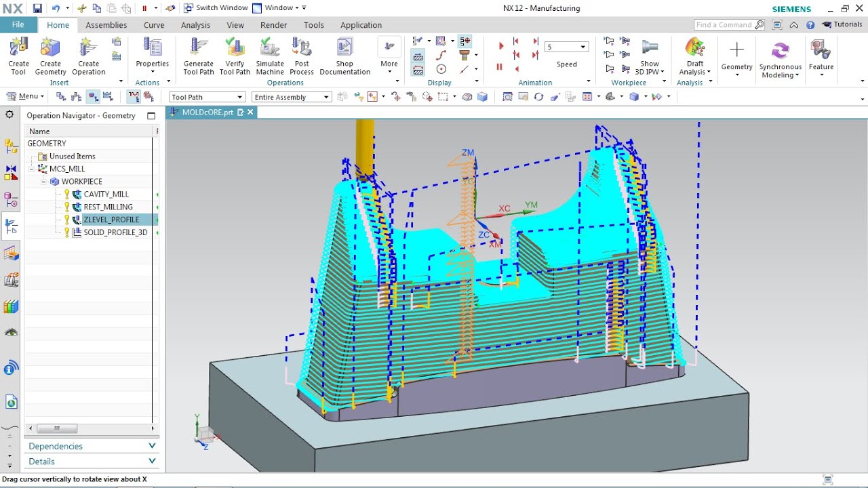This screenshot has width=868, height=488.
Task: Click the Fit view icon
Action: tap(507, 97)
